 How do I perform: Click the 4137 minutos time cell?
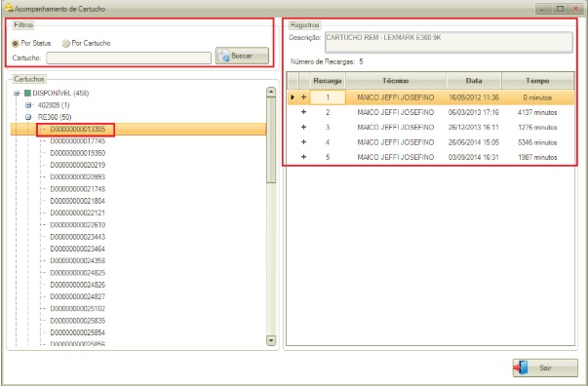point(537,112)
